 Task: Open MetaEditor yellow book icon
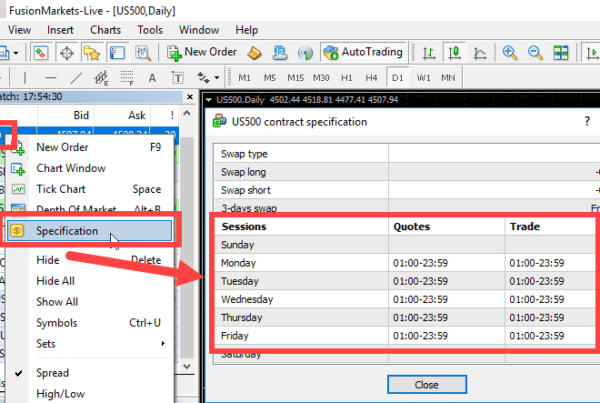[254, 53]
